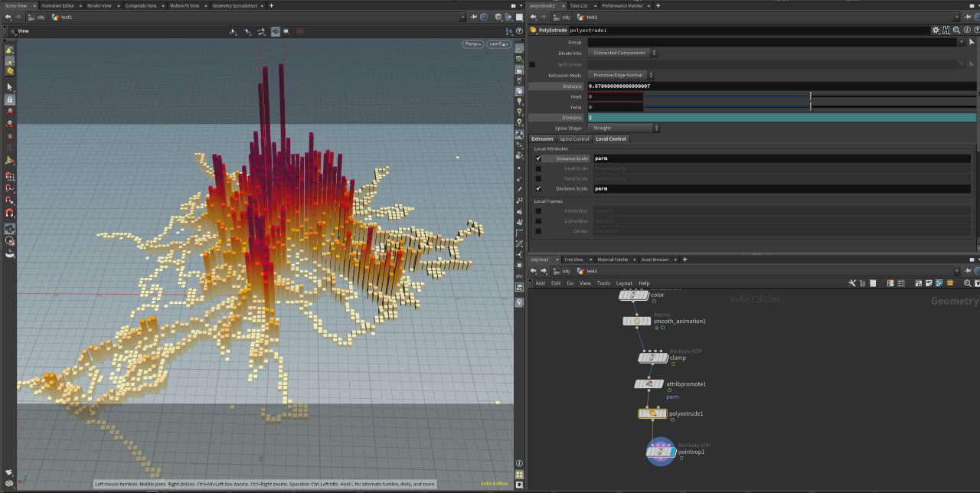Select the attribpromote1 node

(648, 384)
